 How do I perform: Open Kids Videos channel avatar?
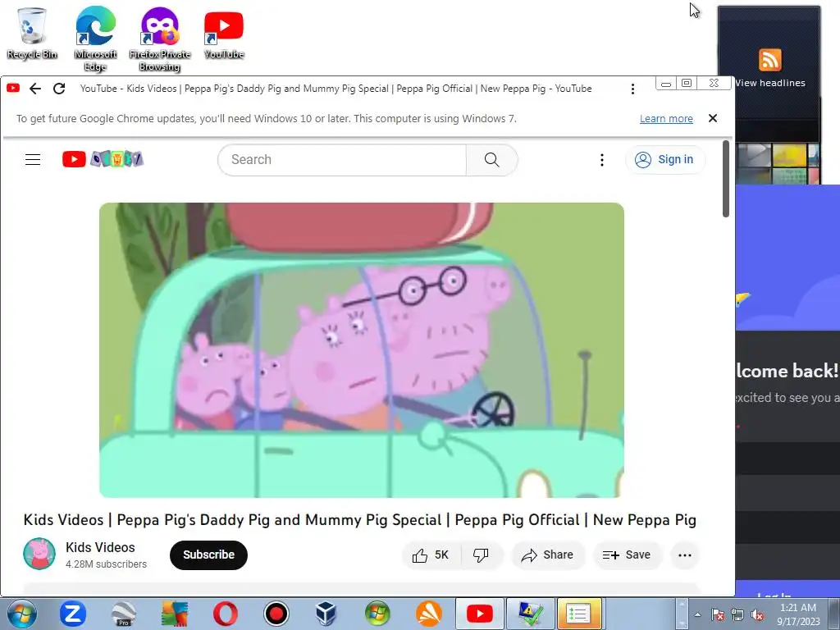click(x=39, y=554)
